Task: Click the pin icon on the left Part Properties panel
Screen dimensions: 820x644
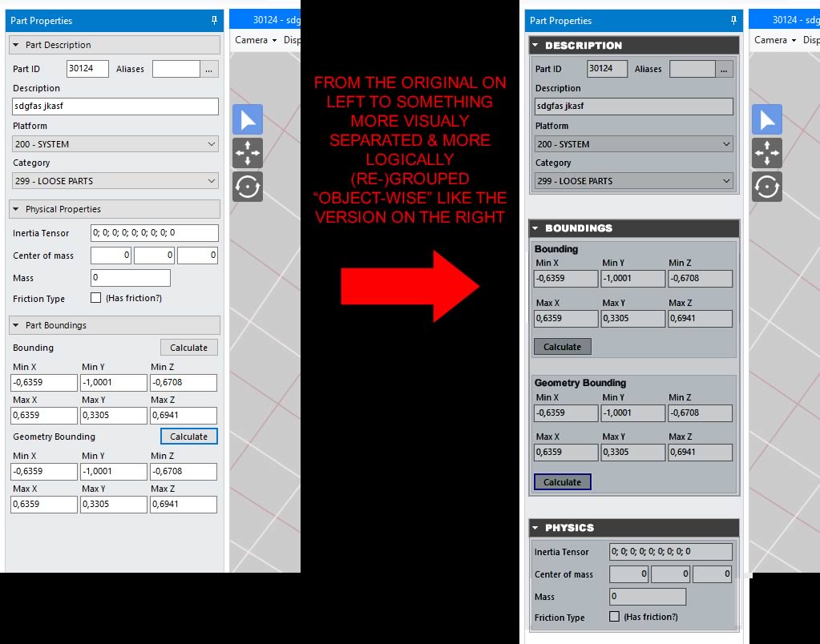Action: (x=215, y=20)
